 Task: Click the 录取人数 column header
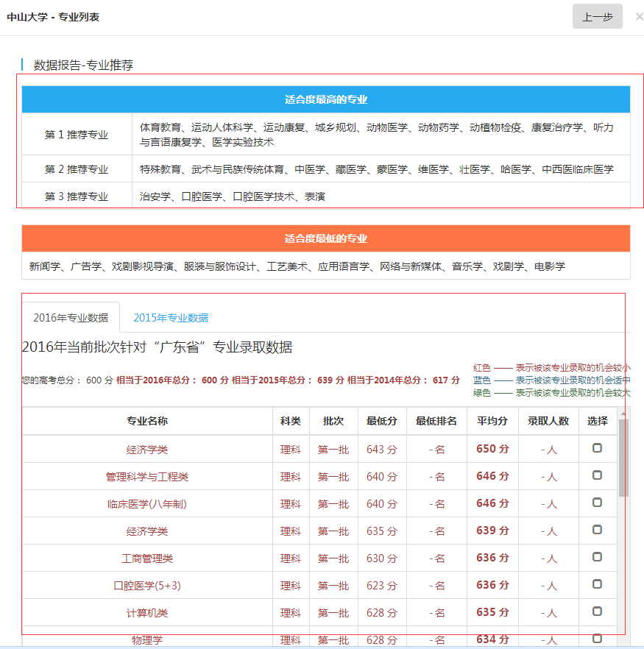[x=548, y=421]
